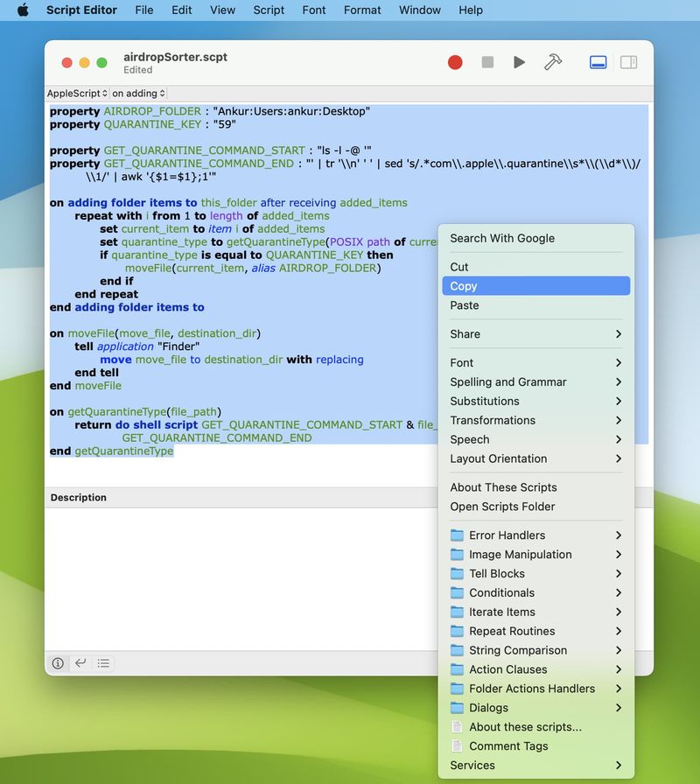Select Open Scripts Folder
Viewport: 700px width, 784px height.
click(536, 507)
